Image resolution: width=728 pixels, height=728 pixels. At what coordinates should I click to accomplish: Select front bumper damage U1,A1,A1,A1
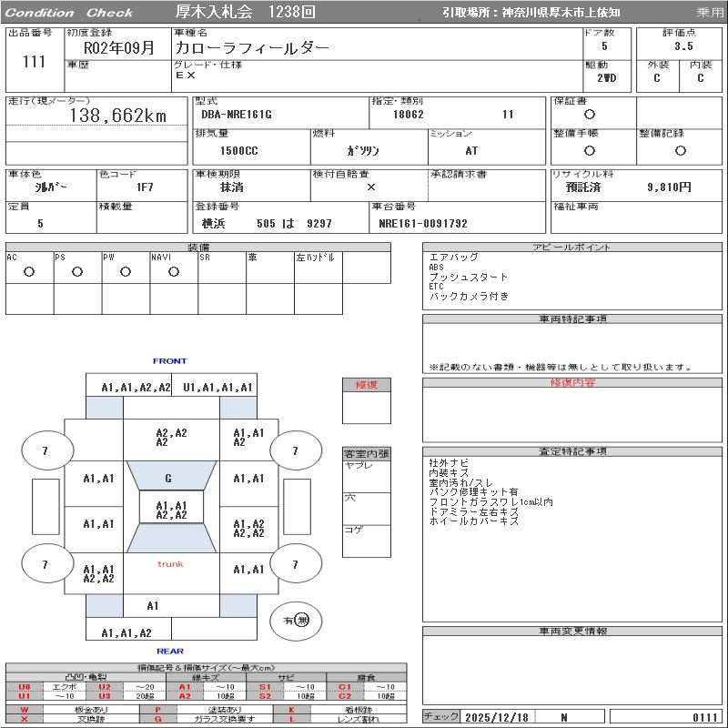[x=217, y=387]
